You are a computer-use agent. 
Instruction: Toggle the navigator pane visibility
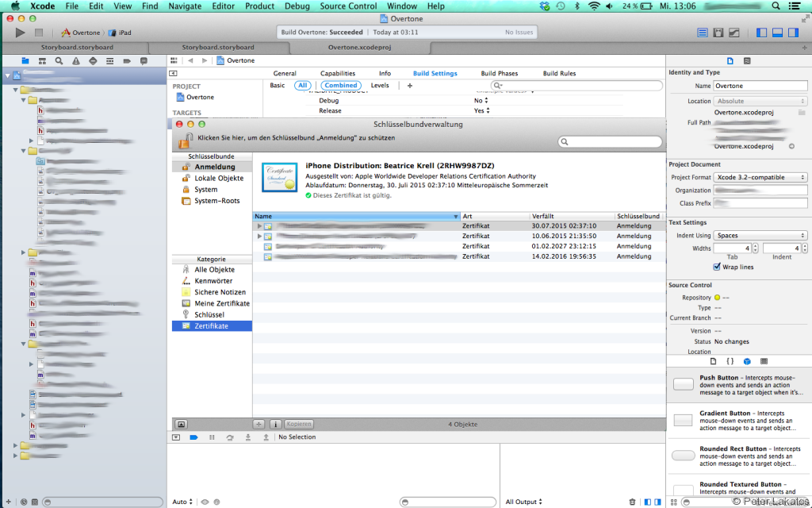(761, 33)
